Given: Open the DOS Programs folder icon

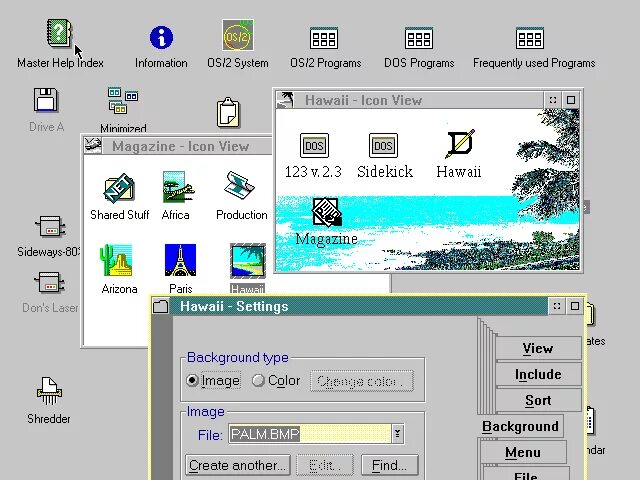Looking at the screenshot, I should [419, 38].
